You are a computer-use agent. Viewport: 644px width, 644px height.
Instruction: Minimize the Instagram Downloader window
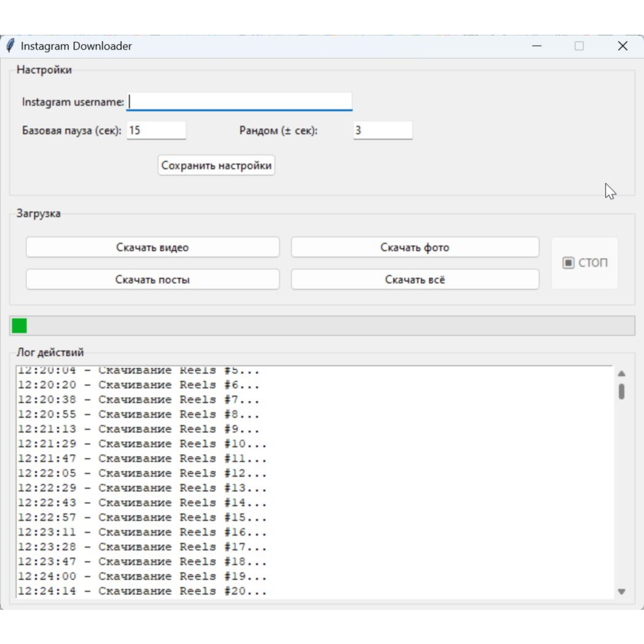[x=536, y=46]
